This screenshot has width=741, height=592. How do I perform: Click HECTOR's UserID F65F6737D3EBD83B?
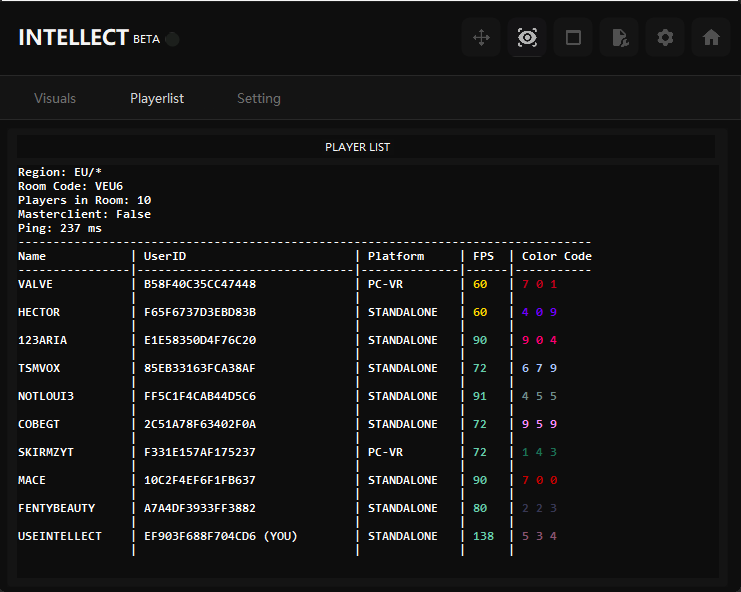pyautogui.click(x=200, y=312)
